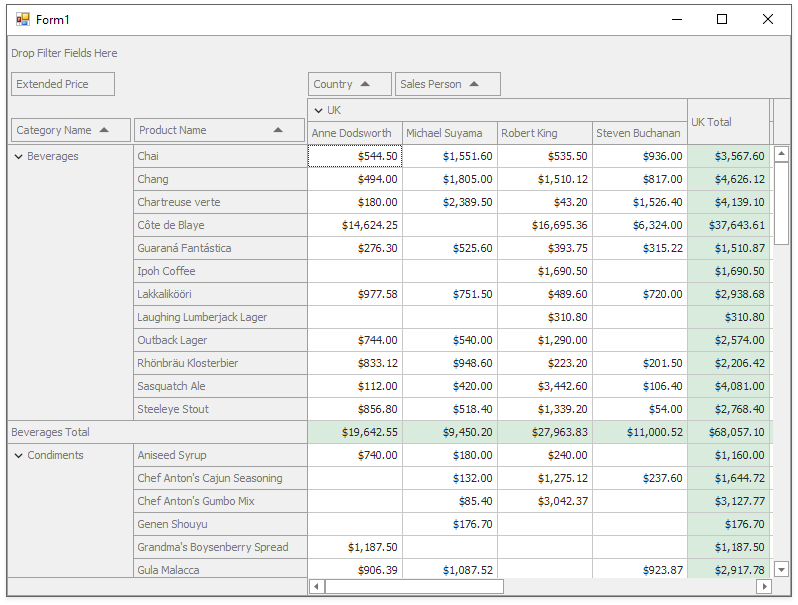798x605 pixels.
Task: Select Chef Anton's Gumbo Mix row header
Action: tap(220, 501)
